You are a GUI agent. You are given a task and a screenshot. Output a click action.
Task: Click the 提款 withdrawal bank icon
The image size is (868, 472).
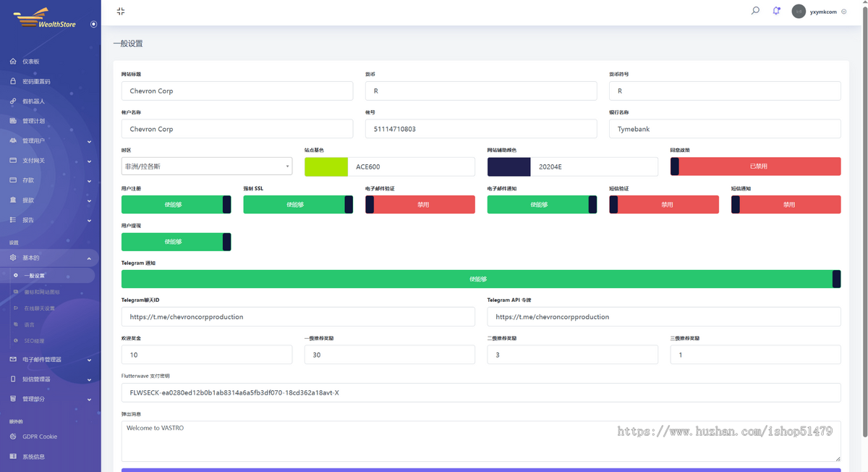tap(13, 200)
